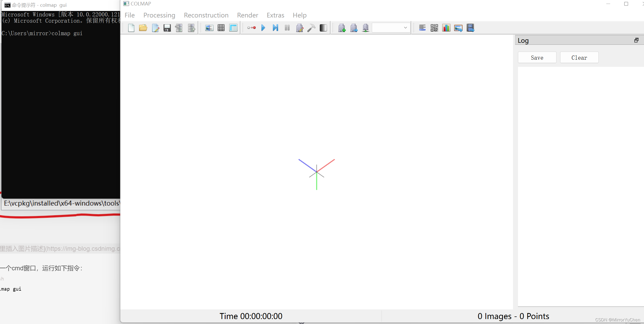
Task: Open the Extras menu
Action: click(275, 15)
